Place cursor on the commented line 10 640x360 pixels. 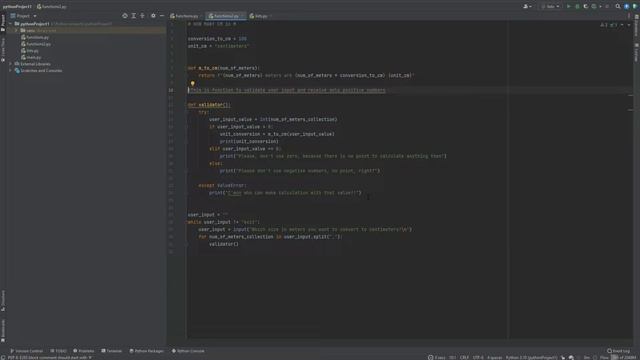click(287, 90)
